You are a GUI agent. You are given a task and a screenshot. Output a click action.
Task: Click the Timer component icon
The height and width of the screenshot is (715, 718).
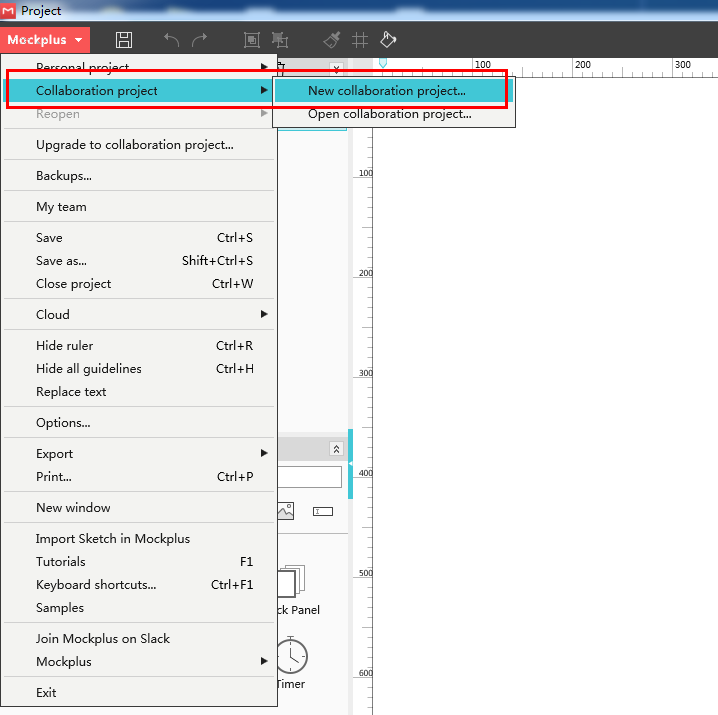pyautogui.click(x=292, y=656)
